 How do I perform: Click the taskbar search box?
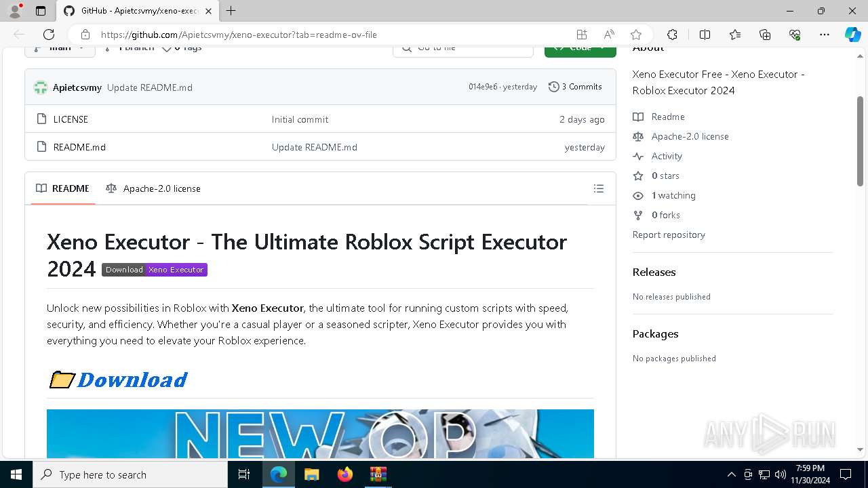pos(130,474)
